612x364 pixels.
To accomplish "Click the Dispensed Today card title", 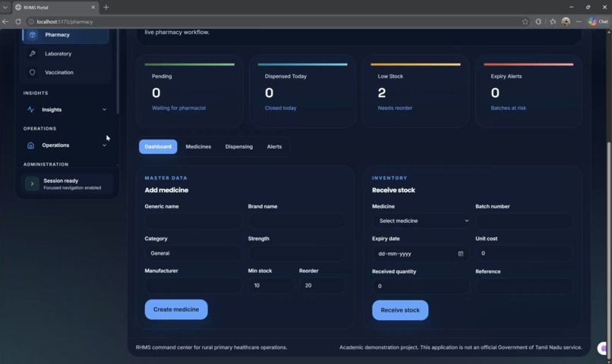I will tap(285, 77).
